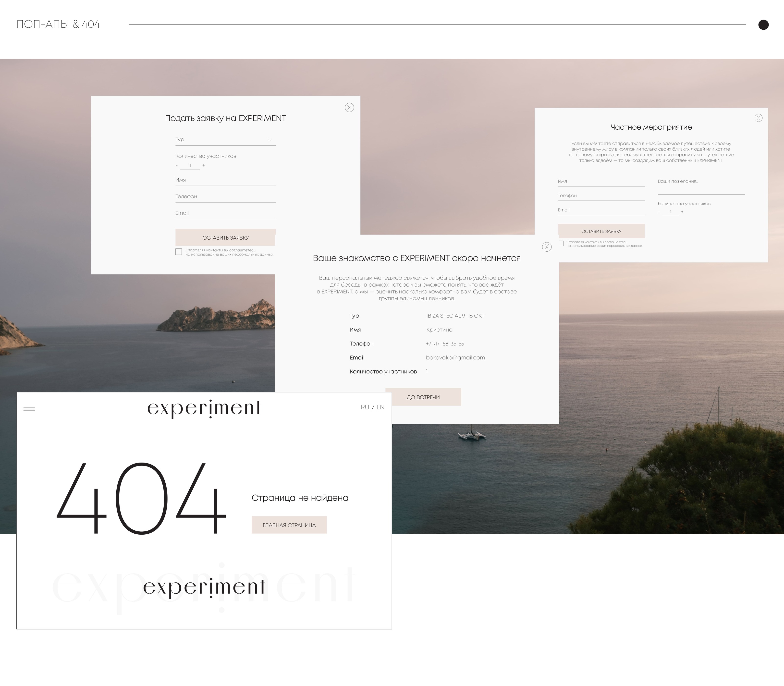Close the EXPERIMENT application popup
The height and width of the screenshot is (686, 784).
(x=349, y=108)
